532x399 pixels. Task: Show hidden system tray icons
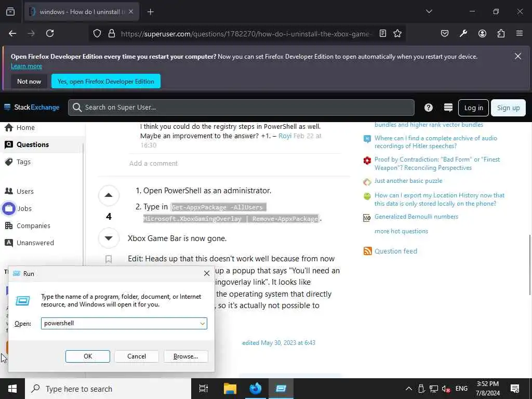point(409,389)
